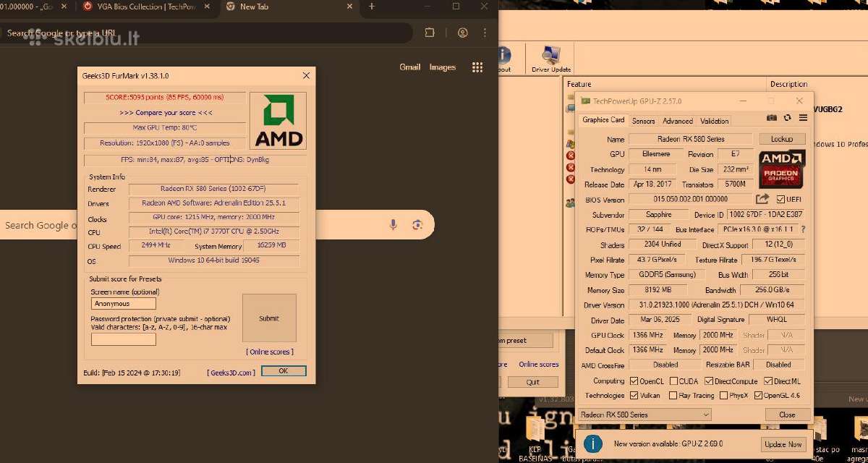Open the GPU-Z title bar app icon
This screenshot has width=868, height=463.
(587, 101)
